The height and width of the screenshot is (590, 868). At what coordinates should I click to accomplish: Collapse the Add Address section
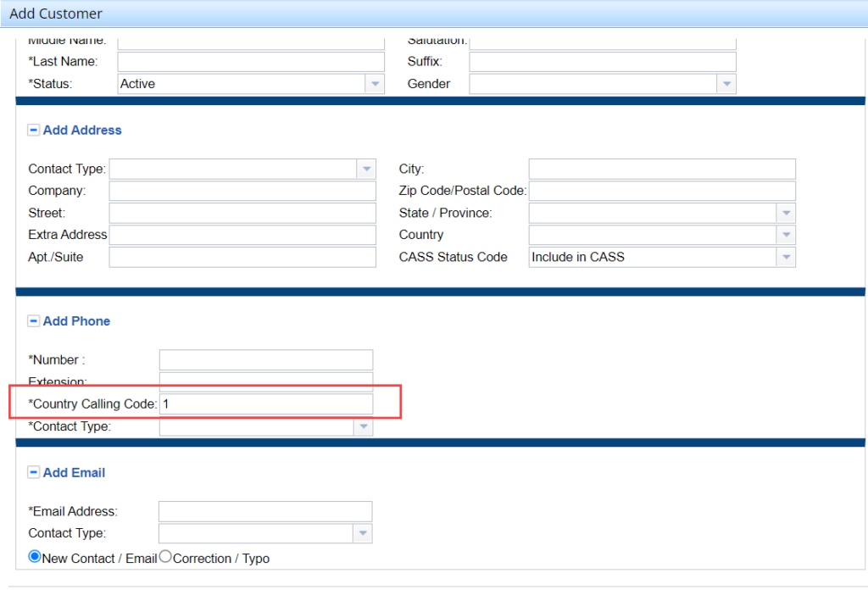click(34, 131)
